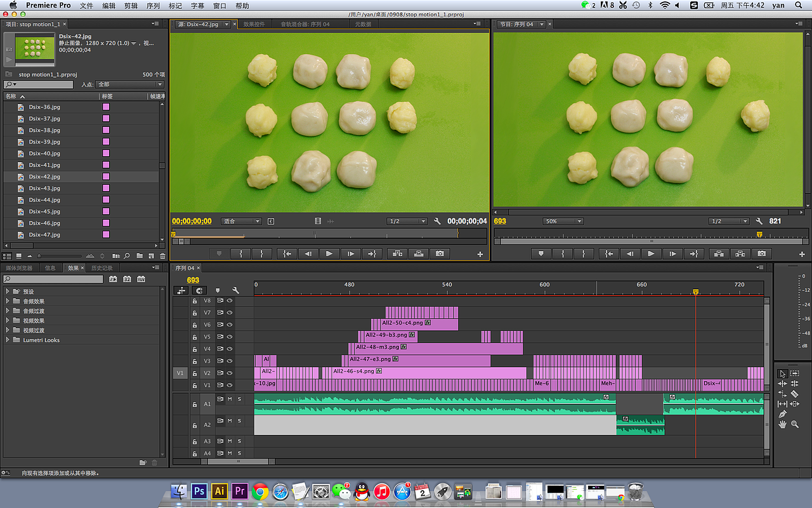Screen dimensions: 812x508
Task: Select the Razor tool
Action: point(795,394)
